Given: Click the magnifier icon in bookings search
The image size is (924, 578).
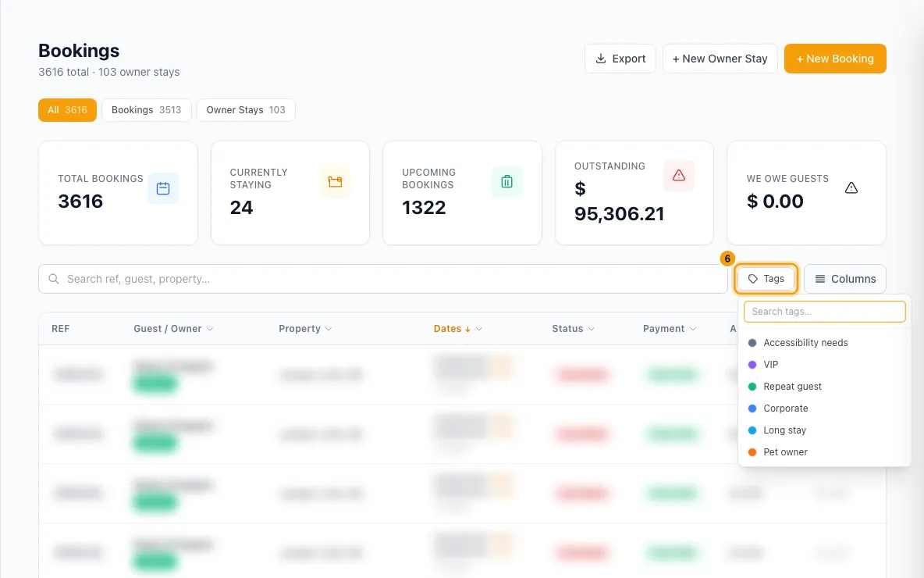Looking at the screenshot, I should point(54,279).
